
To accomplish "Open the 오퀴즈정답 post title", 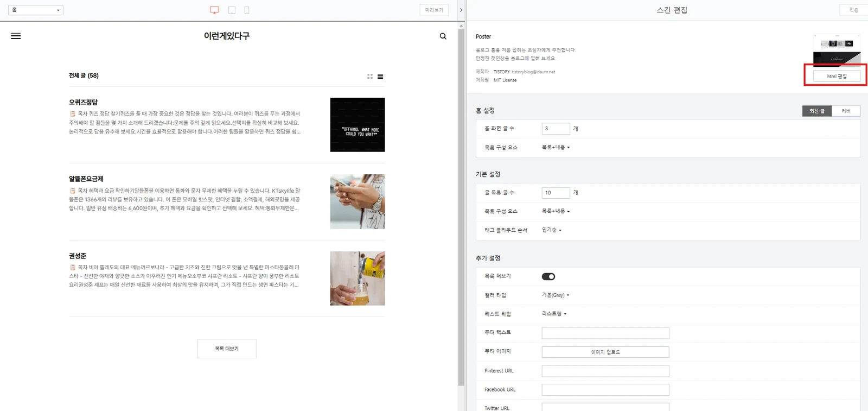I will (x=84, y=102).
